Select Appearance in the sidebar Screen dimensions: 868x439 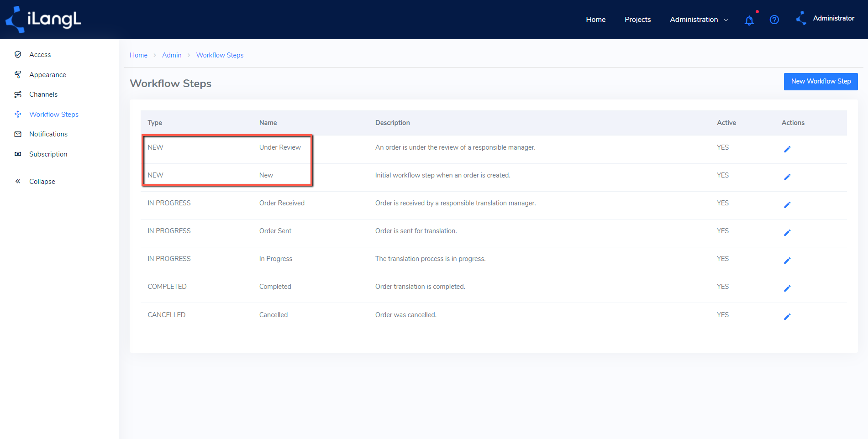point(47,74)
